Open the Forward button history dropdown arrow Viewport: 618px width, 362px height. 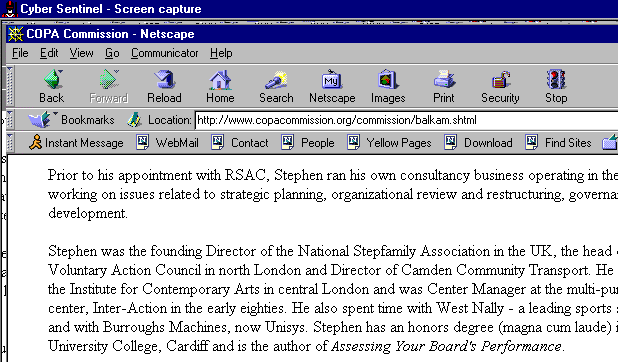(117, 72)
